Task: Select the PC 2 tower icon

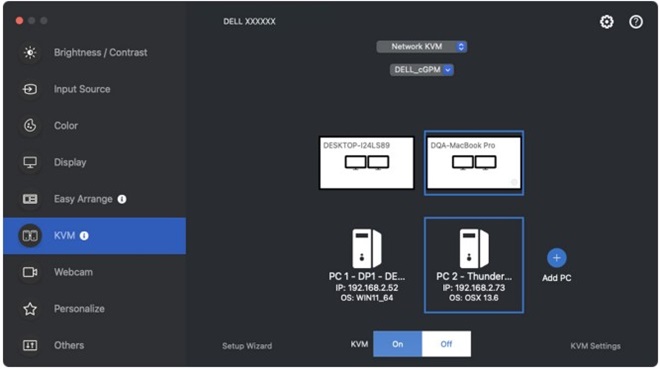Action: 474,249
